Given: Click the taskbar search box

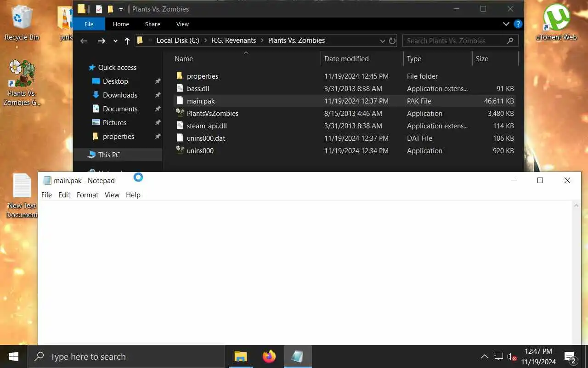Looking at the screenshot, I should click(126, 356).
